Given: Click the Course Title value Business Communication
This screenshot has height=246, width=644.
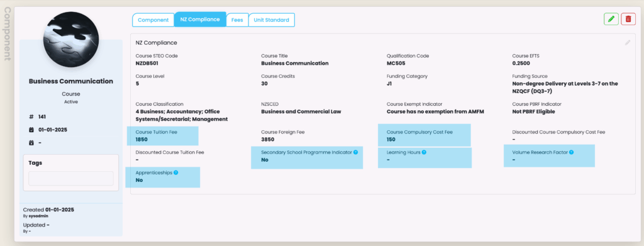Looking at the screenshot, I should coord(295,64).
